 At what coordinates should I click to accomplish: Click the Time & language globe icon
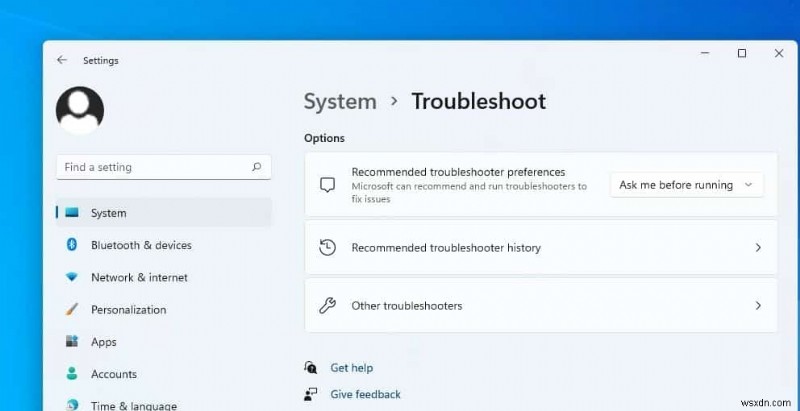(72, 405)
